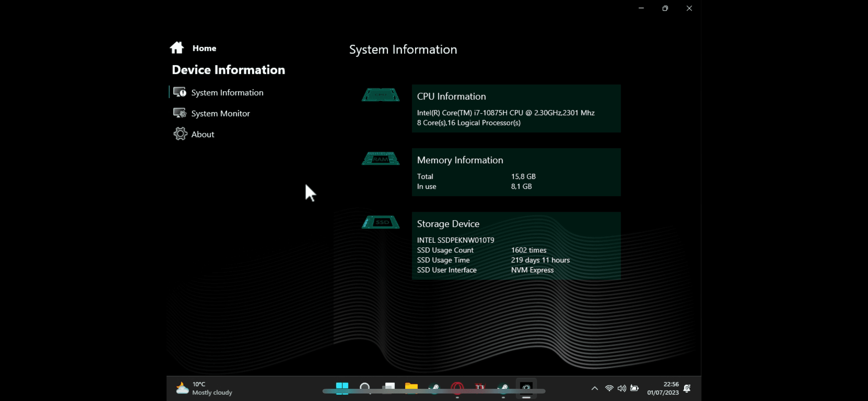Click the Home label in the sidebar

[204, 48]
